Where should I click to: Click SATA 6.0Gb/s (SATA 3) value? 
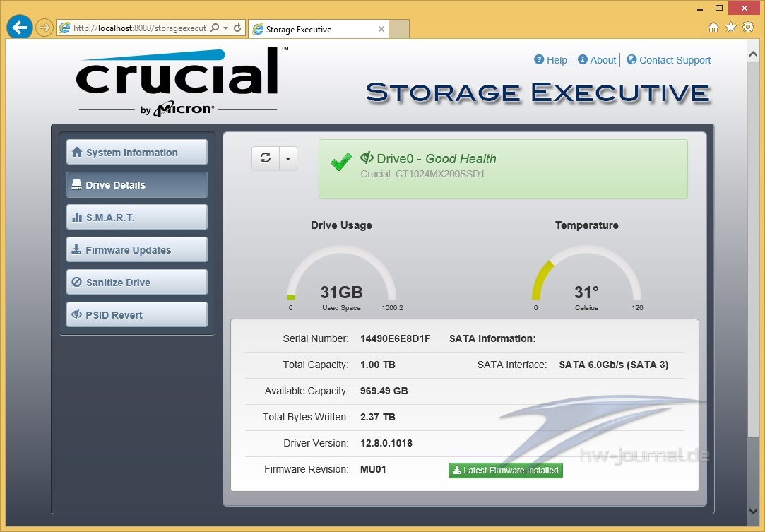614,365
